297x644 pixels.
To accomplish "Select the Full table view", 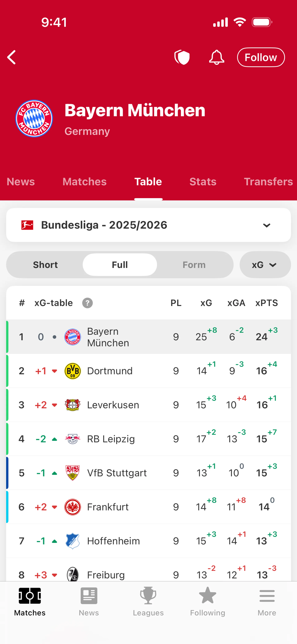I will [120, 265].
